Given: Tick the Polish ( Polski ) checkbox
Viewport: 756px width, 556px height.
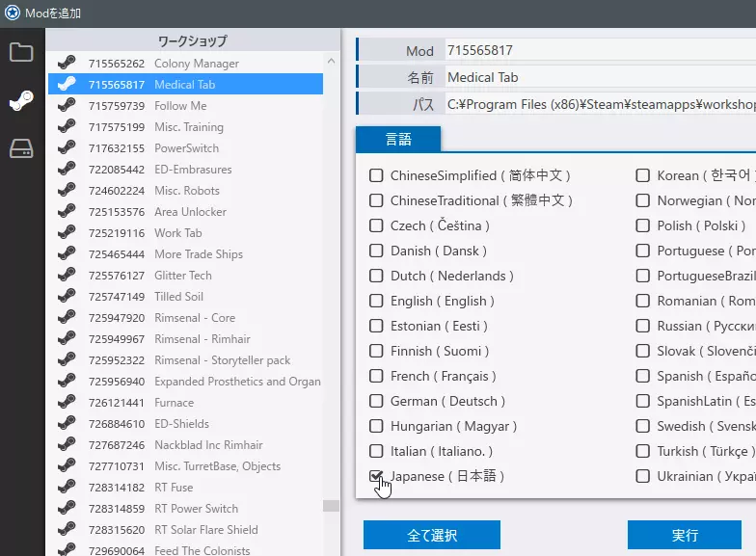Looking at the screenshot, I should pyautogui.click(x=642, y=225).
